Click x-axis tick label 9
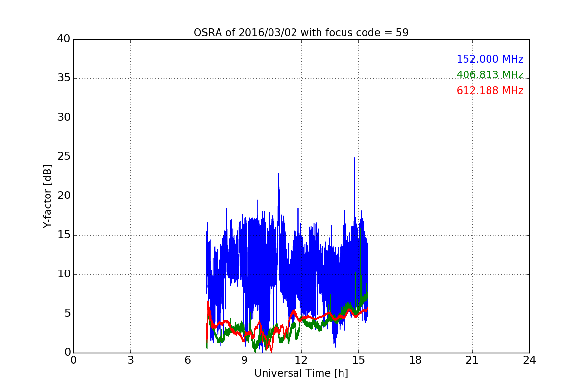This screenshot has width=588, height=392. [x=245, y=360]
